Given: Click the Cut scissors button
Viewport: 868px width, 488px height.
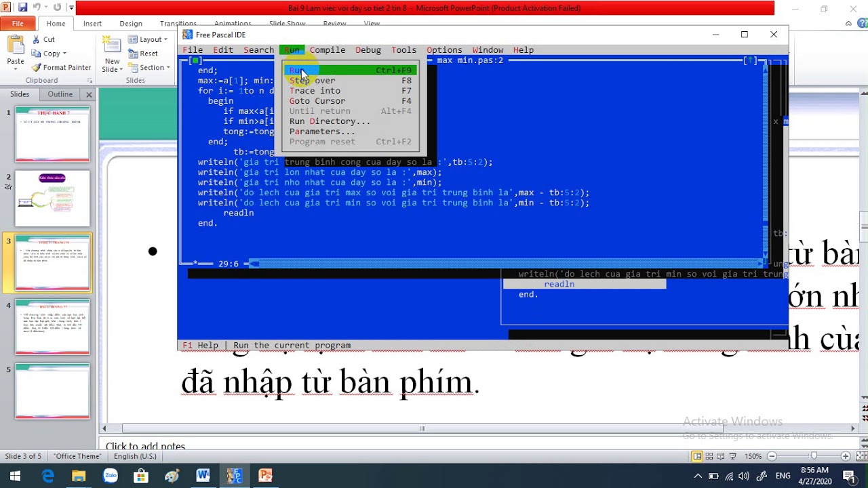Looking at the screenshot, I should 43,40.
